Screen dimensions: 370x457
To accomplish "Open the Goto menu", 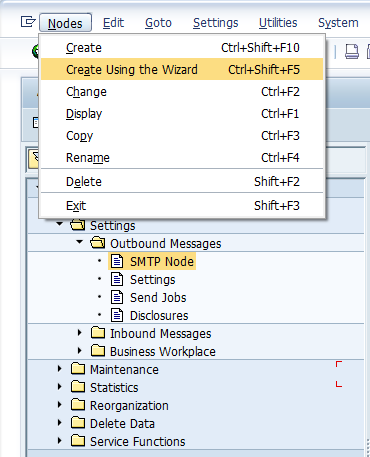I will (x=158, y=23).
